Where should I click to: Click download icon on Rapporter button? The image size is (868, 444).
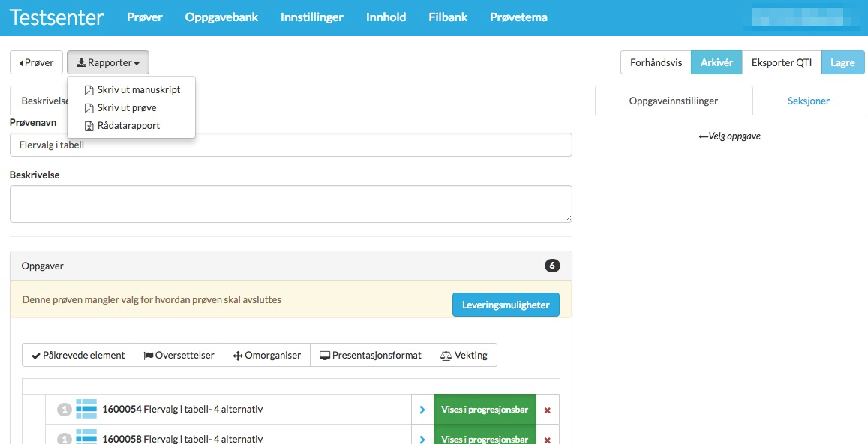tap(81, 62)
